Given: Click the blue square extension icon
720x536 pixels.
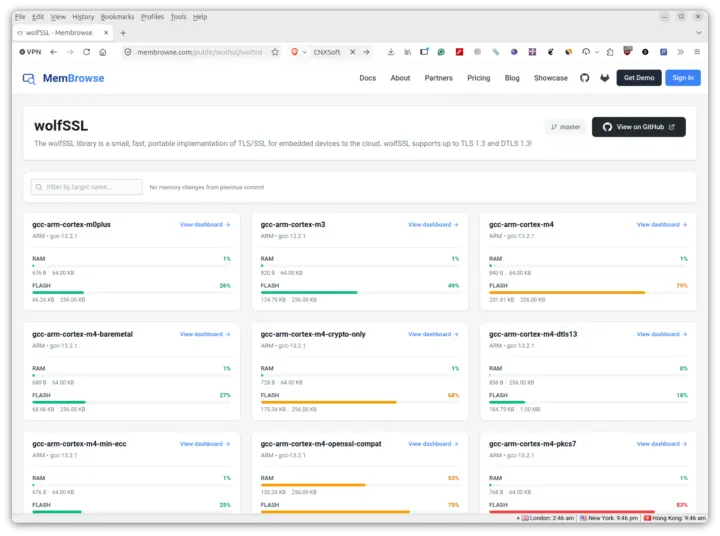Looking at the screenshot, I should pyautogui.click(x=664, y=52).
